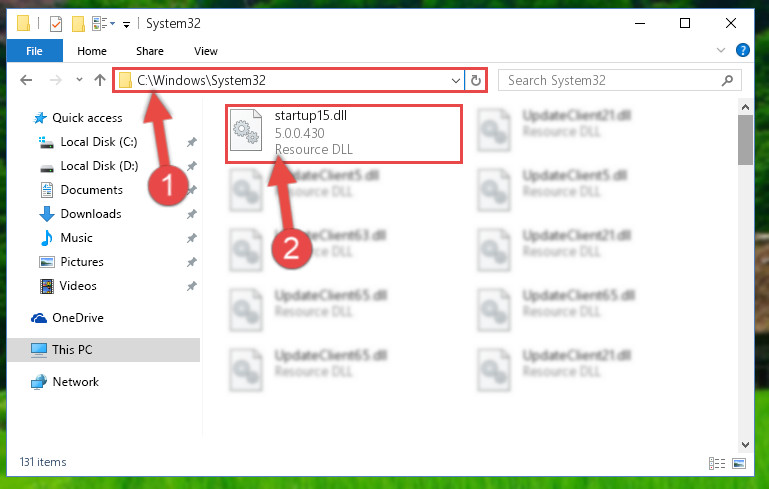
Task: Click the Properties checkmark quick access icon
Action: 56,24
